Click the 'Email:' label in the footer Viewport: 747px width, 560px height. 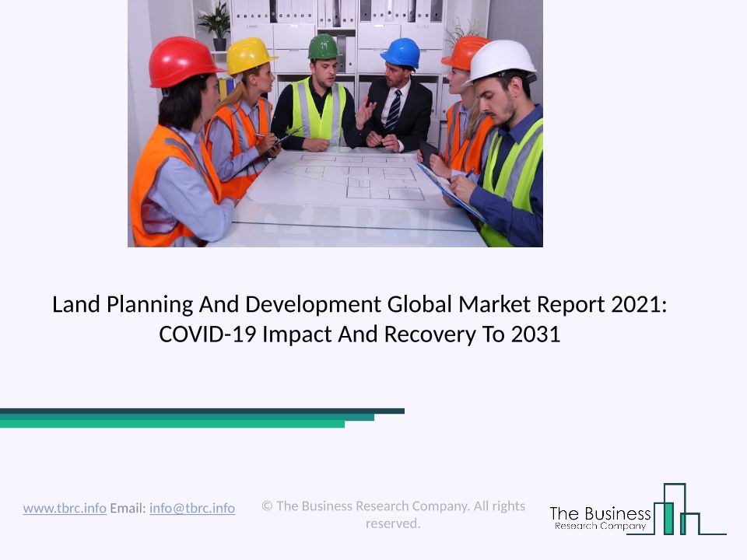coord(128,508)
